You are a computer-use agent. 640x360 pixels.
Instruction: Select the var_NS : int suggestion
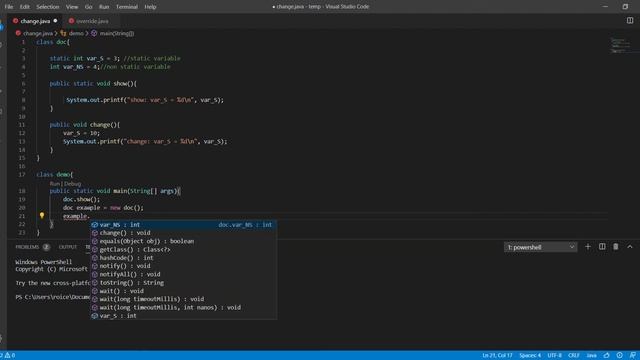[183, 224]
